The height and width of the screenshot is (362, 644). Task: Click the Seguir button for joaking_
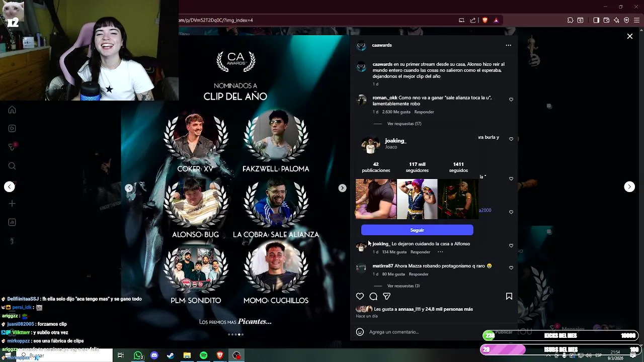click(x=417, y=230)
